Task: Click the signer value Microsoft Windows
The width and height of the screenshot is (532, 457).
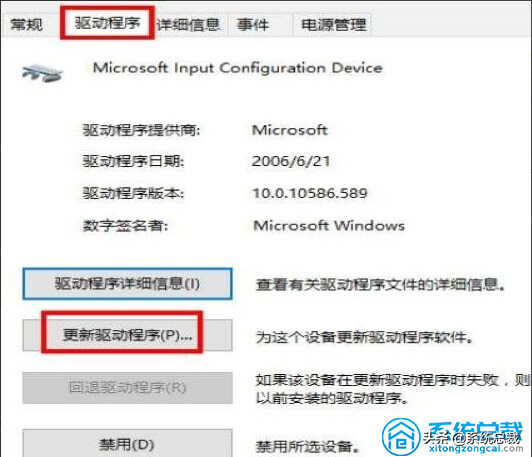Action: [329, 226]
